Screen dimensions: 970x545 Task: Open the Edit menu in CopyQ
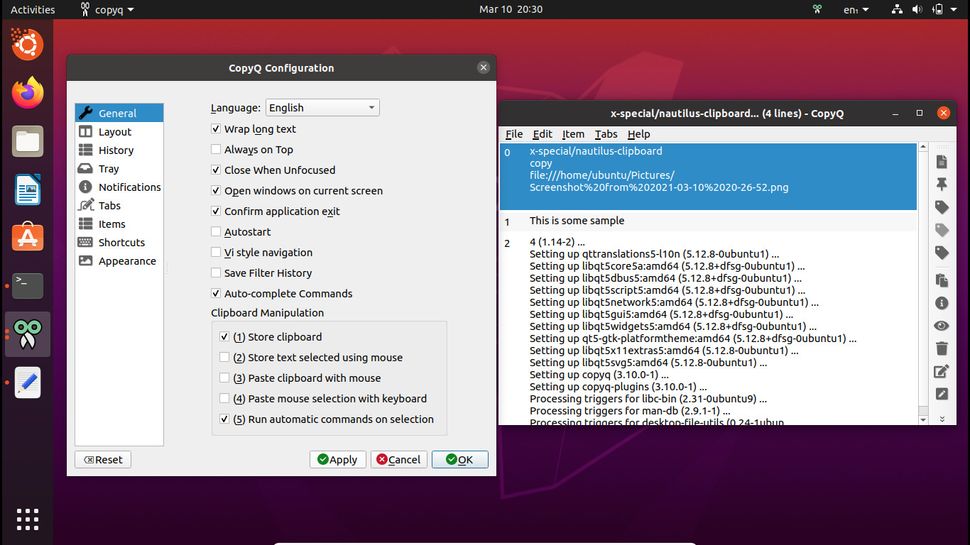(x=542, y=134)
